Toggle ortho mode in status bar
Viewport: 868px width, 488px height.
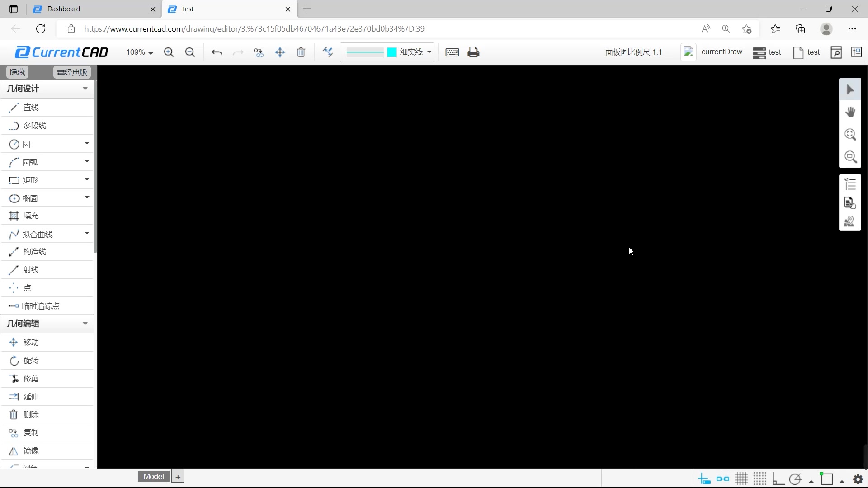pos(778,479)
